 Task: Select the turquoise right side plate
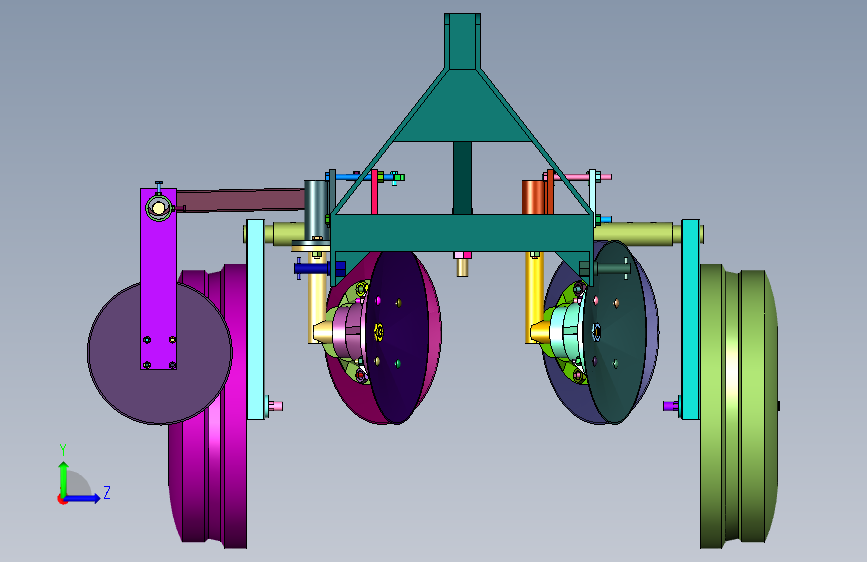click(690, 319)
